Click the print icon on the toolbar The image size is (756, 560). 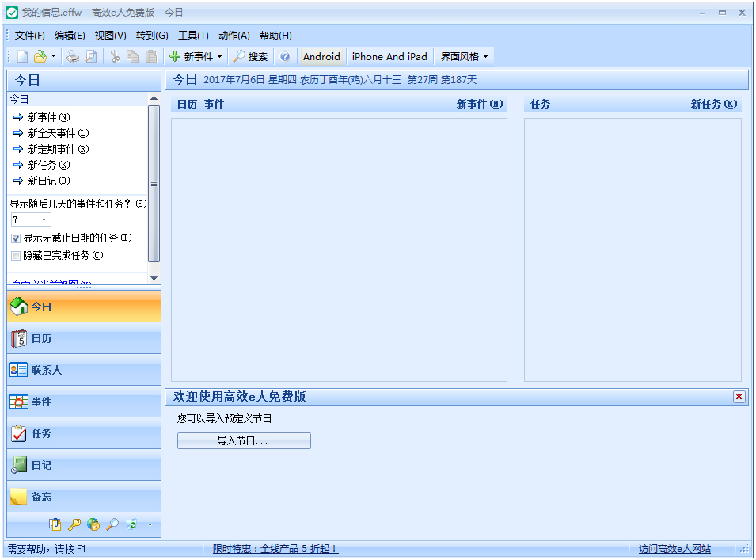point(73,56)
